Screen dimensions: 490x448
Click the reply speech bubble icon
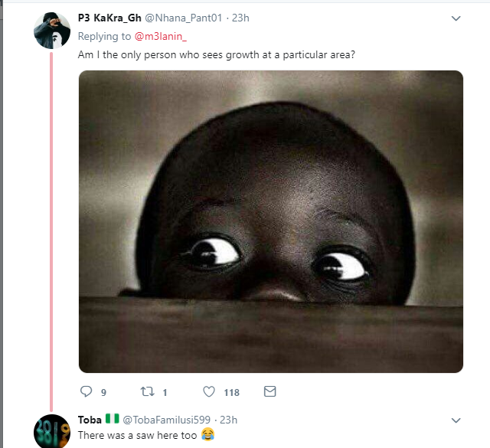pos(85,392)
